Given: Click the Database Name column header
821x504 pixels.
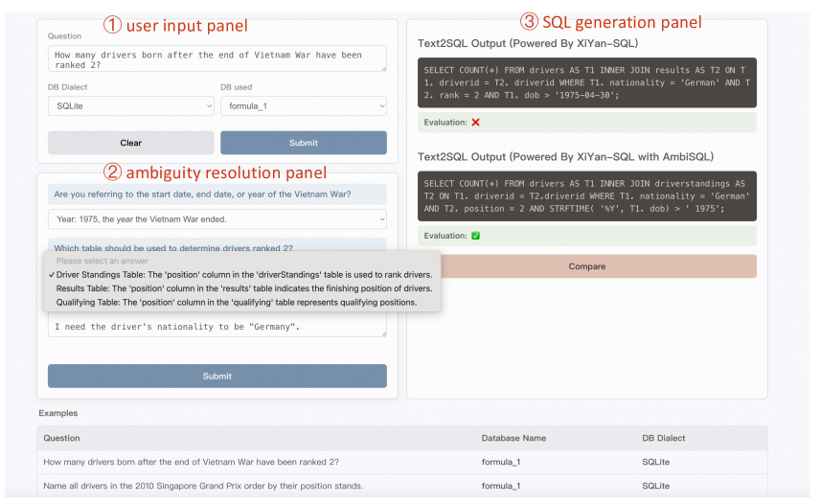Looking at the screenshot, I should (x=513, y=438).
